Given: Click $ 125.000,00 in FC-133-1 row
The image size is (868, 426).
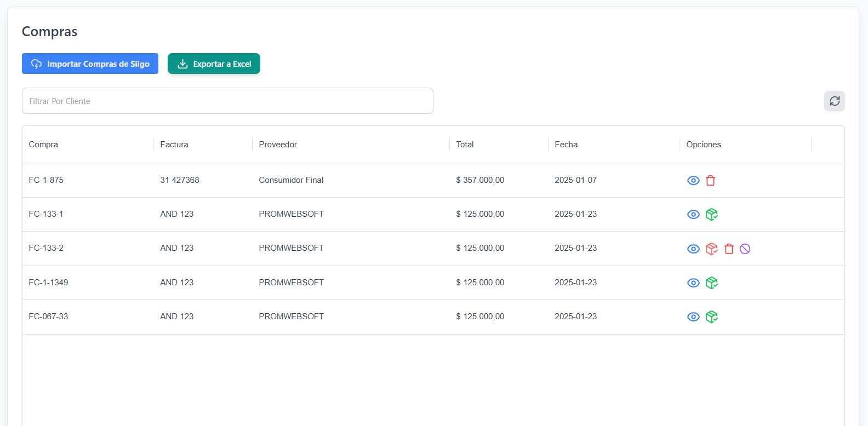Looking at the screenshot, I should tap(480, 214).
